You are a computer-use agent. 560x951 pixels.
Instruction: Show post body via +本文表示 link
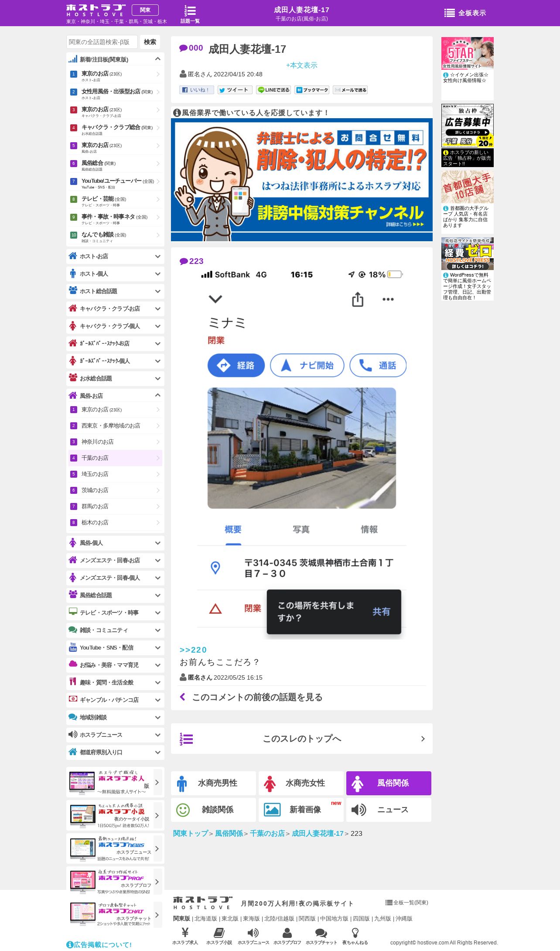[301, 65]
